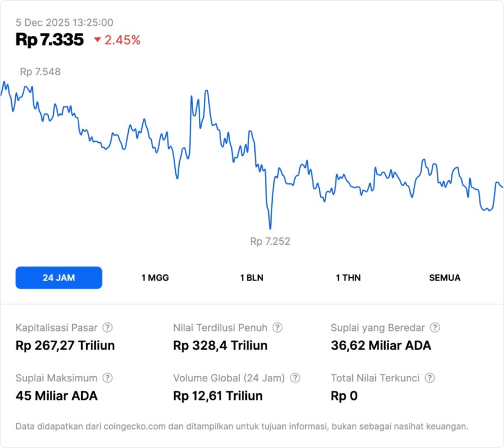Screen dimensions: 504x448
Task: Switch to the 1 BLN chart view
Action: 251,277
